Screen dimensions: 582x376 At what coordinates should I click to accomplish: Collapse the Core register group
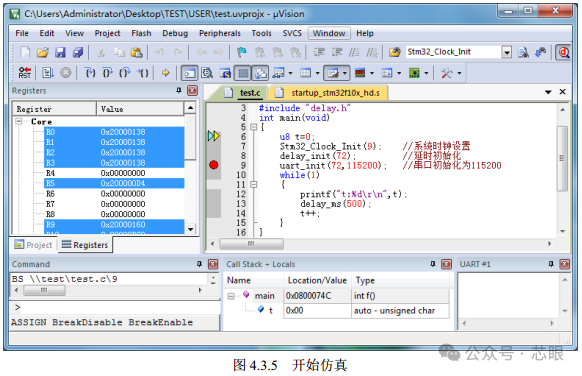tap(18, 121)
